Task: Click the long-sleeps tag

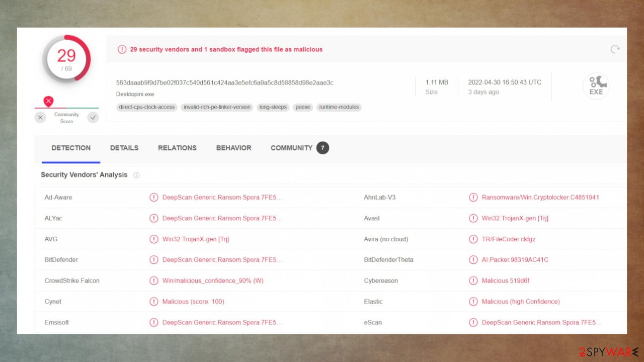Action: pyautogui.click(x=273, y=107)
